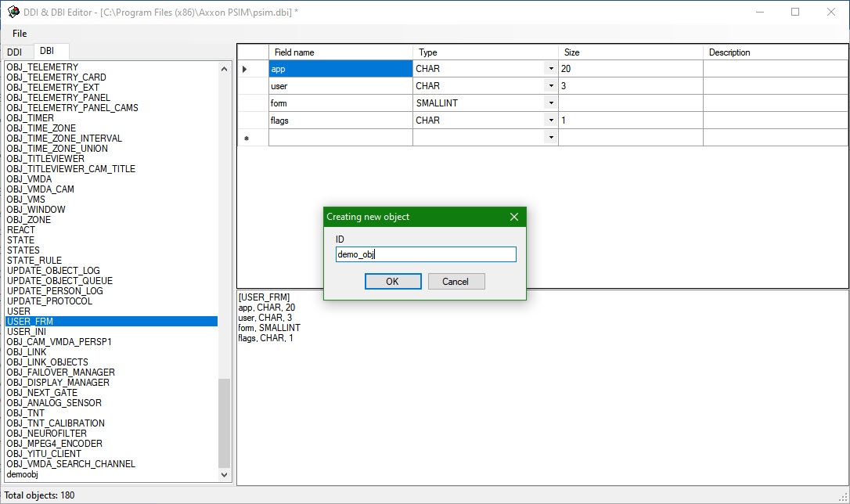Click the ID input field
The height and width of the screenshot is (504, 850).
click(426, 254)
